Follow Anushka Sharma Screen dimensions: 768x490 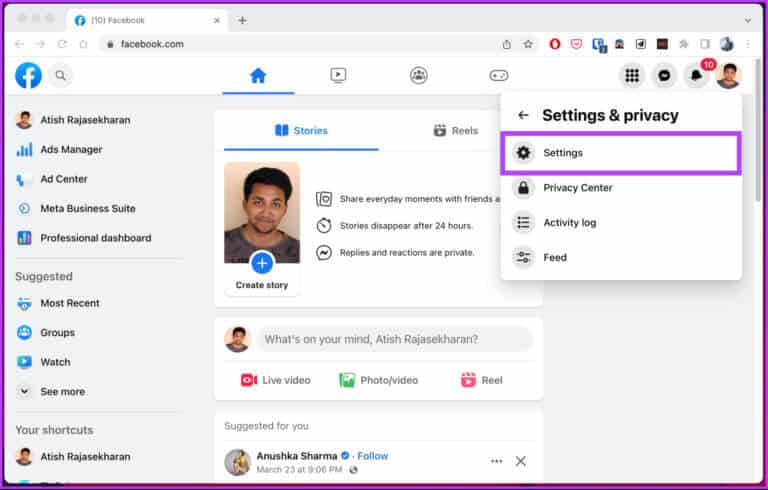[x=373, y=456]
